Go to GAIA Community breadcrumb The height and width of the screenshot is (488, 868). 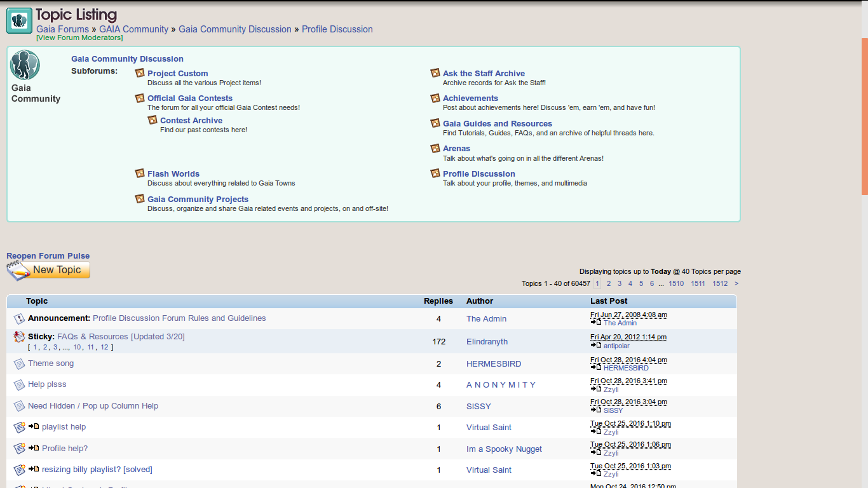tap(133, 29)
